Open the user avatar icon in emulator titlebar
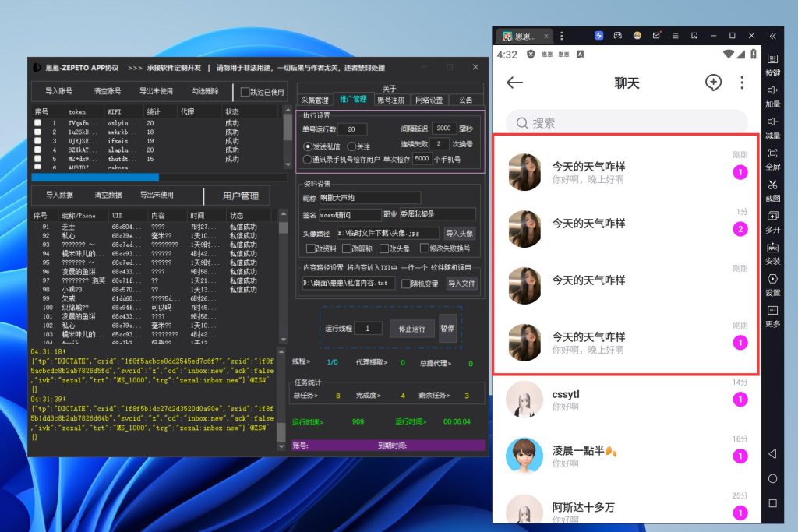This screenshot has width=798, height=532. point(637,36)
